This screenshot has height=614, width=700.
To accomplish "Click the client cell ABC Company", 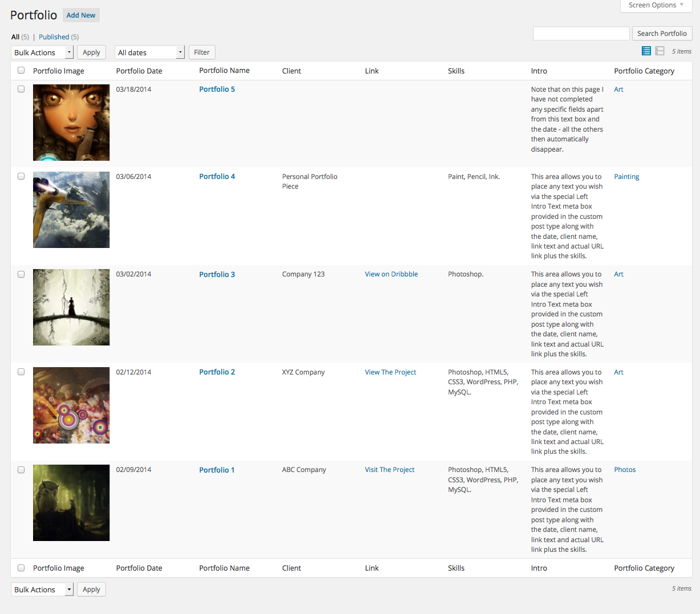I will (x=304, y=470).
